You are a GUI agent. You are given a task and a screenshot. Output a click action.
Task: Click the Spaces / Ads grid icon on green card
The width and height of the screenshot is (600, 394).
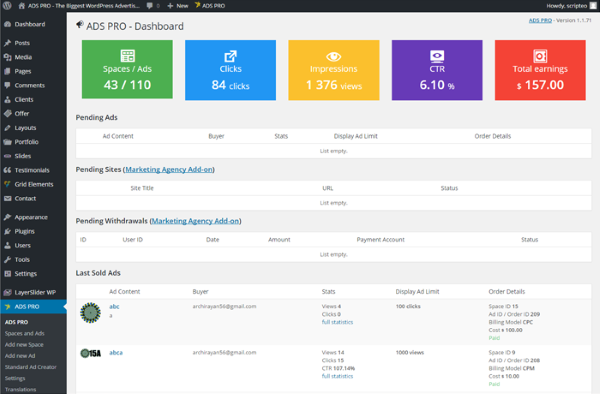[127, 56]
